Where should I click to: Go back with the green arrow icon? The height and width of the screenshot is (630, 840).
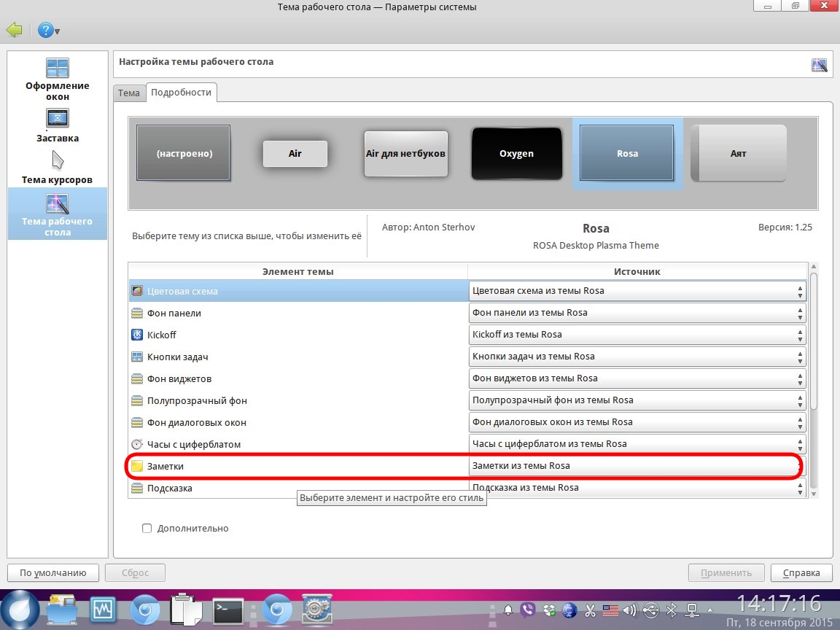pyautogui.click(x=15, y=30)
